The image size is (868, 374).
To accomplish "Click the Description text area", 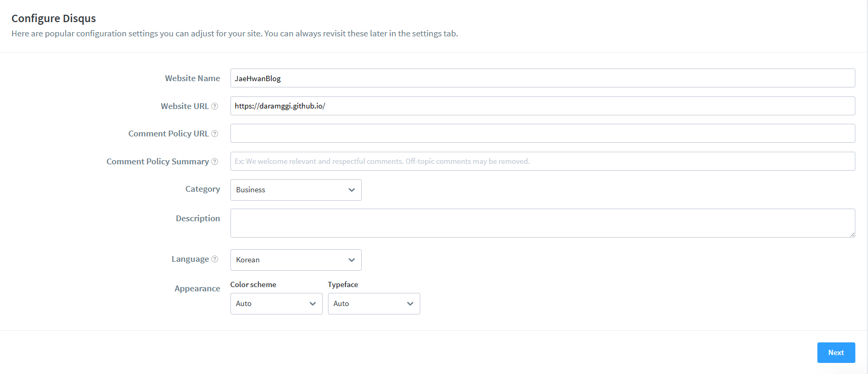I will 543,223.
